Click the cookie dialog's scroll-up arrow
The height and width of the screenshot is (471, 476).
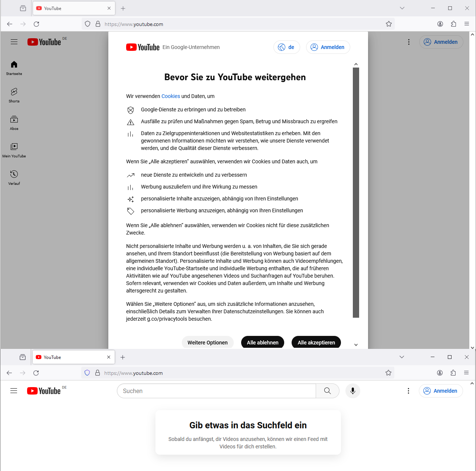coord(356,64)
